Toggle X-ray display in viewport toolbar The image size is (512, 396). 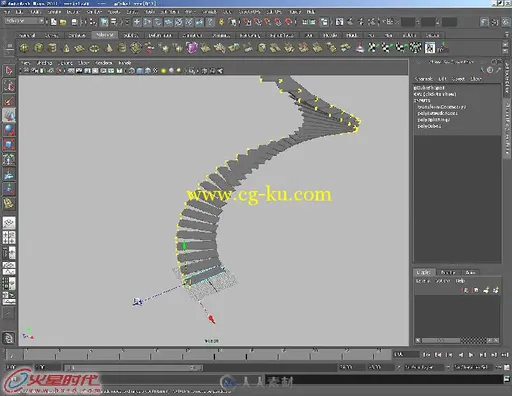point(205,71)
